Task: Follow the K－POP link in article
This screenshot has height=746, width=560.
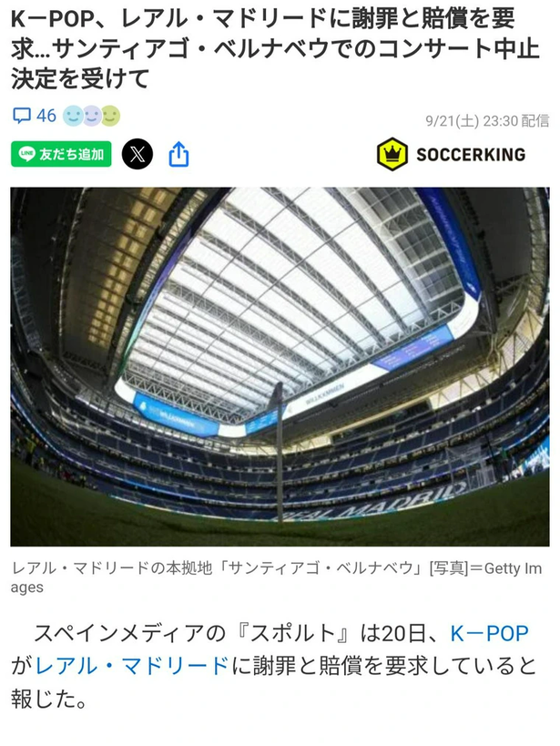Action: pyautogui.click(x=489, y=634)
